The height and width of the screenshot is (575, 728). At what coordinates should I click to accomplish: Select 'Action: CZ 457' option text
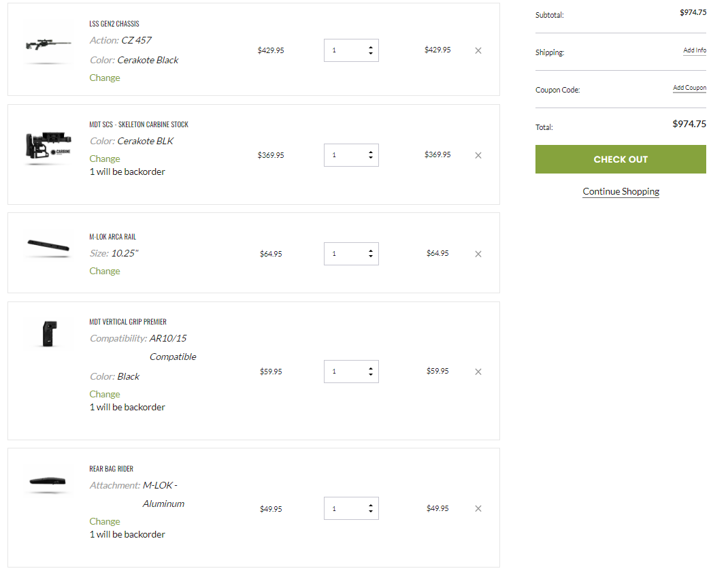pos(120,40)
